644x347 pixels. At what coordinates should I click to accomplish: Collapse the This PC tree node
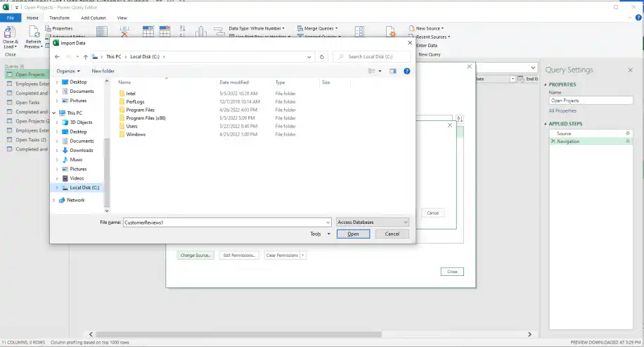(x=54, y=113)
